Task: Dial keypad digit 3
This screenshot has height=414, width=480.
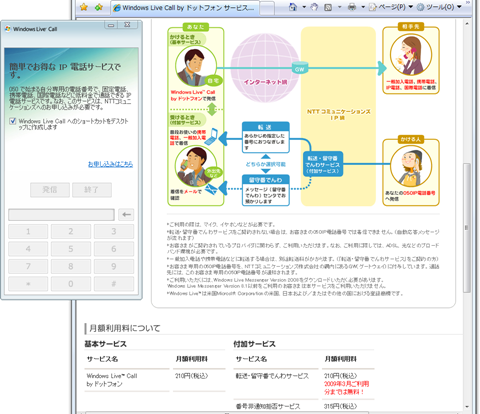Action: (x=114, y=231)
